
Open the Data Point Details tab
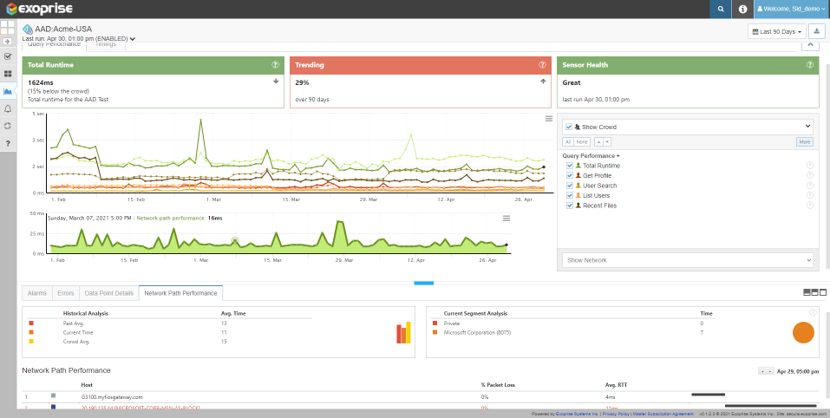click(109, 293)
